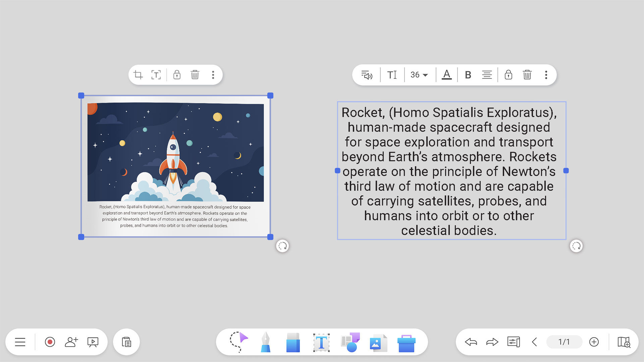The height and width of the screenshot is (362, 644).
Task: Click the extract text from image icon
Action: [156, 75]
